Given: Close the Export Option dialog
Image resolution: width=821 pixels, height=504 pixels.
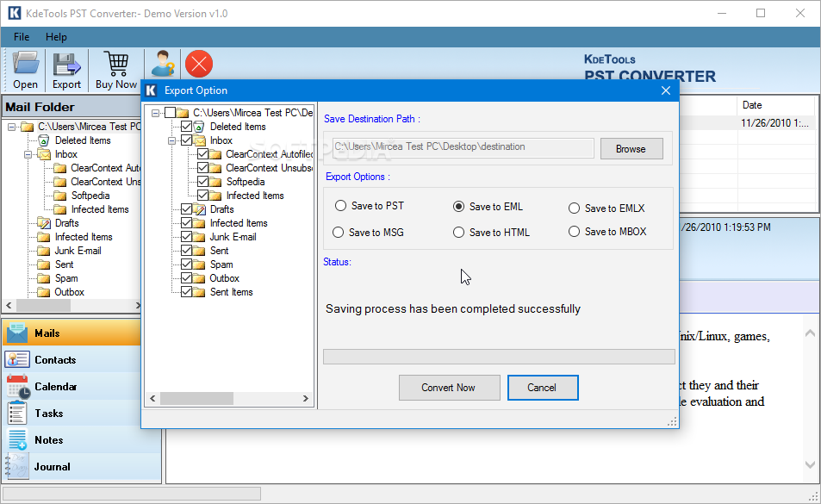Looking at the screenshot, I should click(x=665, y=90).
